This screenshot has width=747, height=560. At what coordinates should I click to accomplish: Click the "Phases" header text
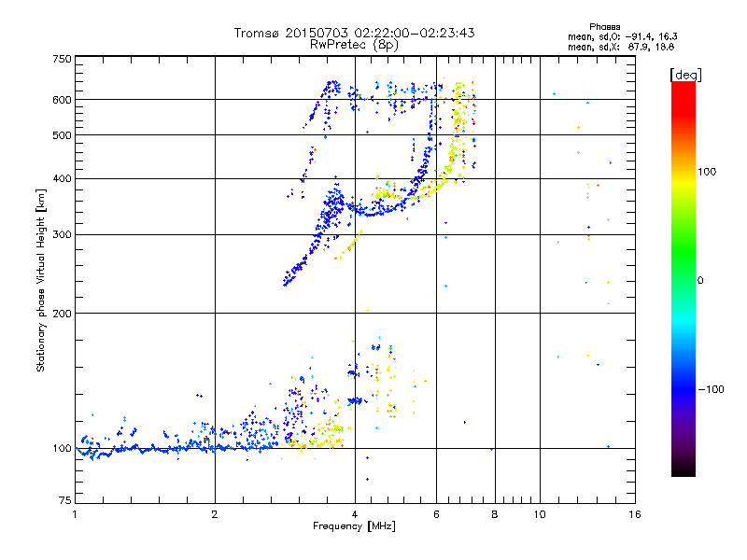point(604,27)
